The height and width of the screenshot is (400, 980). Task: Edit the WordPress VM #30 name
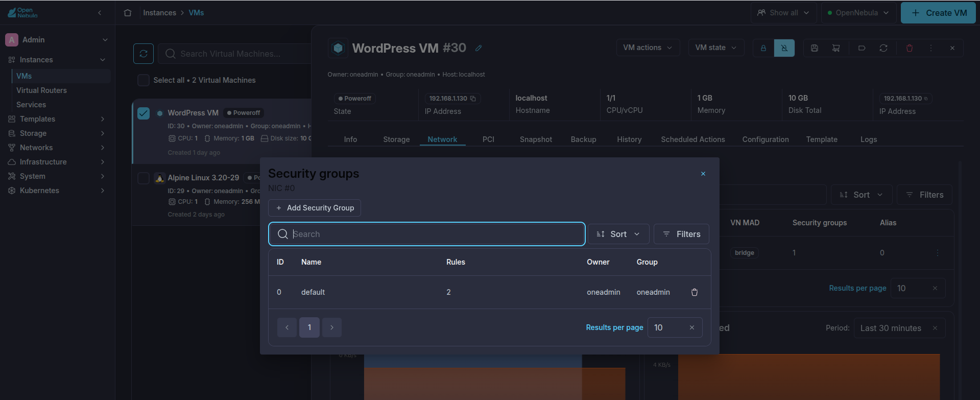[479, 48]
